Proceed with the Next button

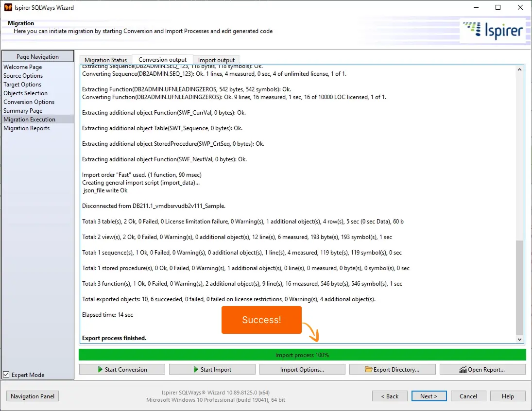(429, 396)
